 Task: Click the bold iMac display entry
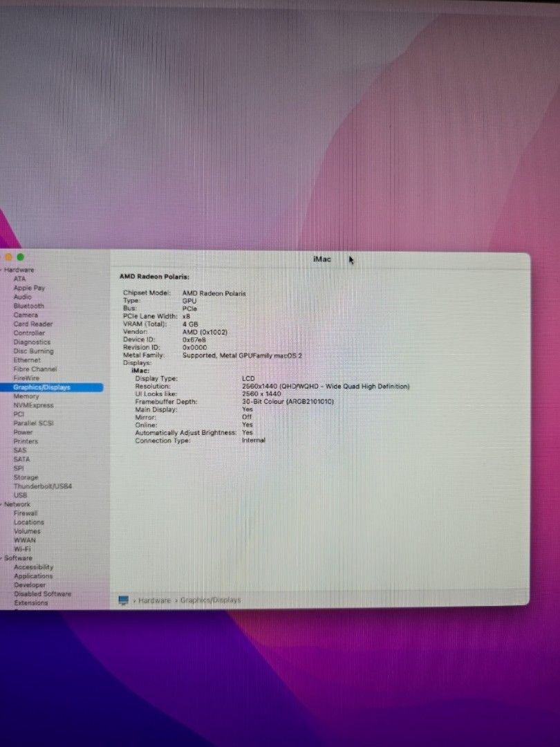tap(140, 371)
